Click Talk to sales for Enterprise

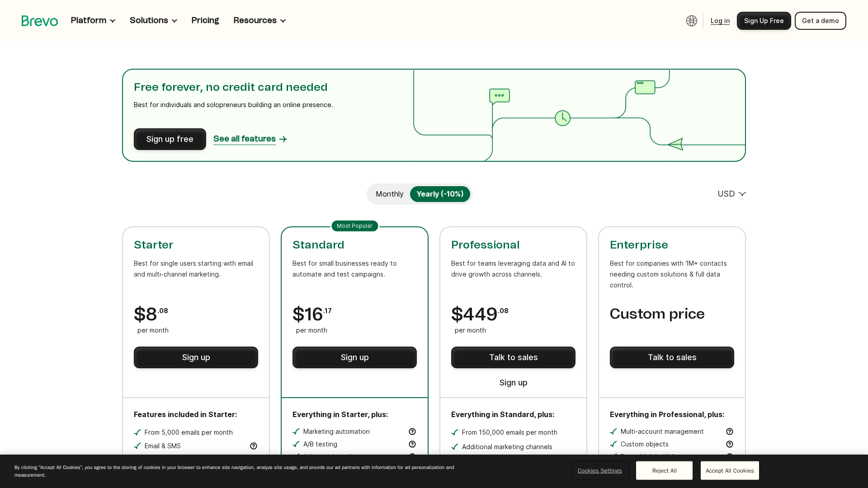[671, 357]
